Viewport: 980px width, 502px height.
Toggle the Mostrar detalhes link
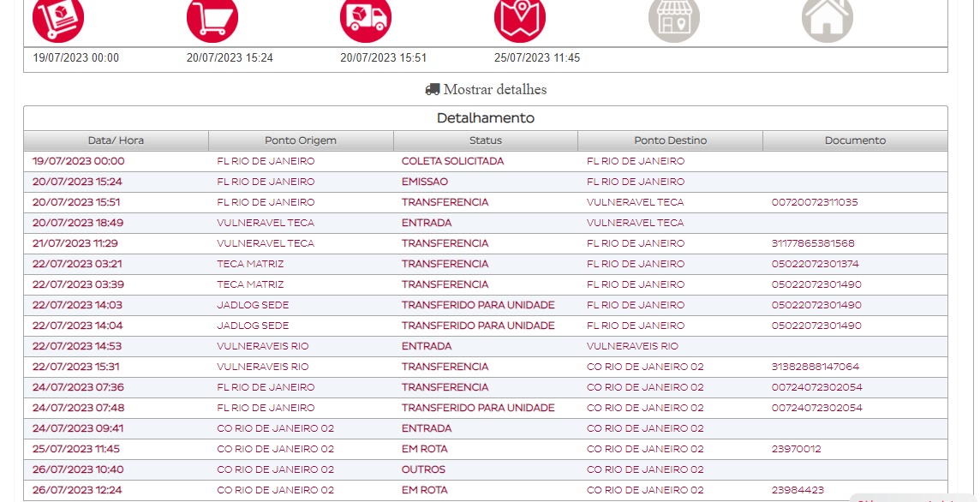click(486, 89)
